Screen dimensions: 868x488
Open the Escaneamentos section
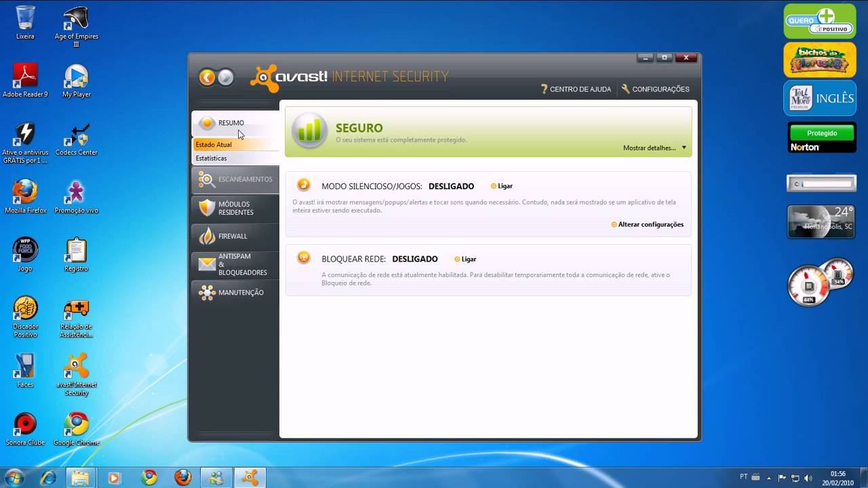tap(235, 180)
